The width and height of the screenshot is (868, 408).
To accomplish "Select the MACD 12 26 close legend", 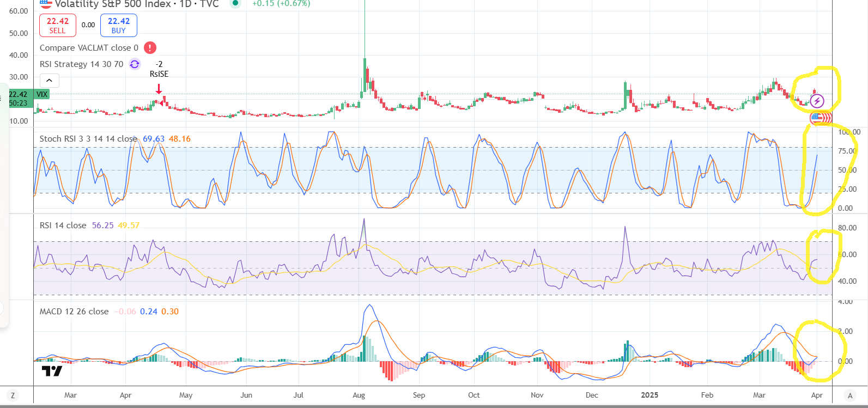I will point(74,312).
